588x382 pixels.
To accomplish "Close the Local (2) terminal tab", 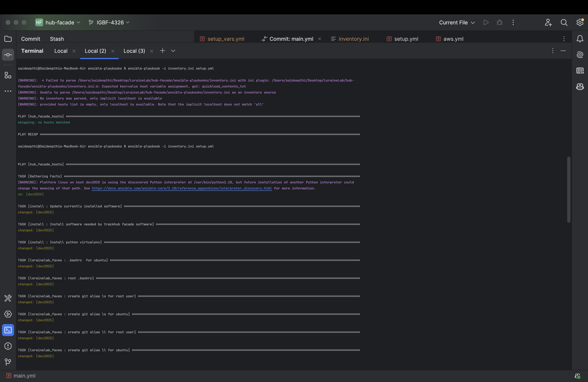I will tap(113, 51).
